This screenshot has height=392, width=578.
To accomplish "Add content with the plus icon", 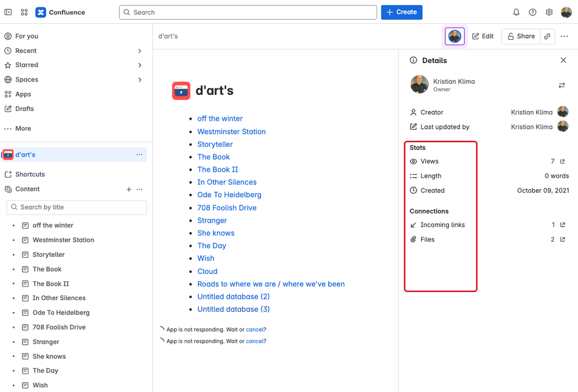I will pos(128,190).
